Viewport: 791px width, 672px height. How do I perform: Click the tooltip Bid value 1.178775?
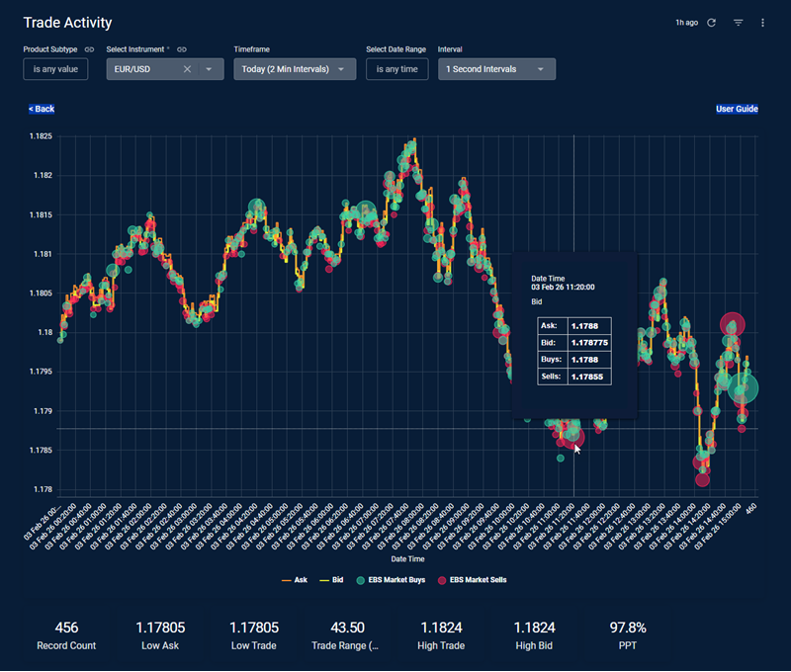point(589,343)
